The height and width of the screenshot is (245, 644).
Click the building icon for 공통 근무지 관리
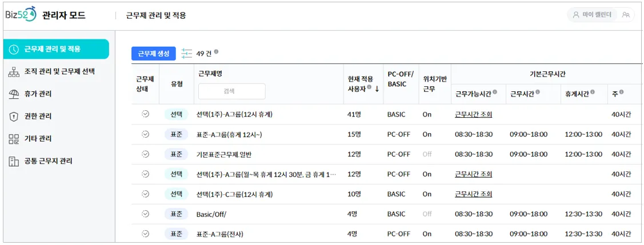[x=14, y=162]
